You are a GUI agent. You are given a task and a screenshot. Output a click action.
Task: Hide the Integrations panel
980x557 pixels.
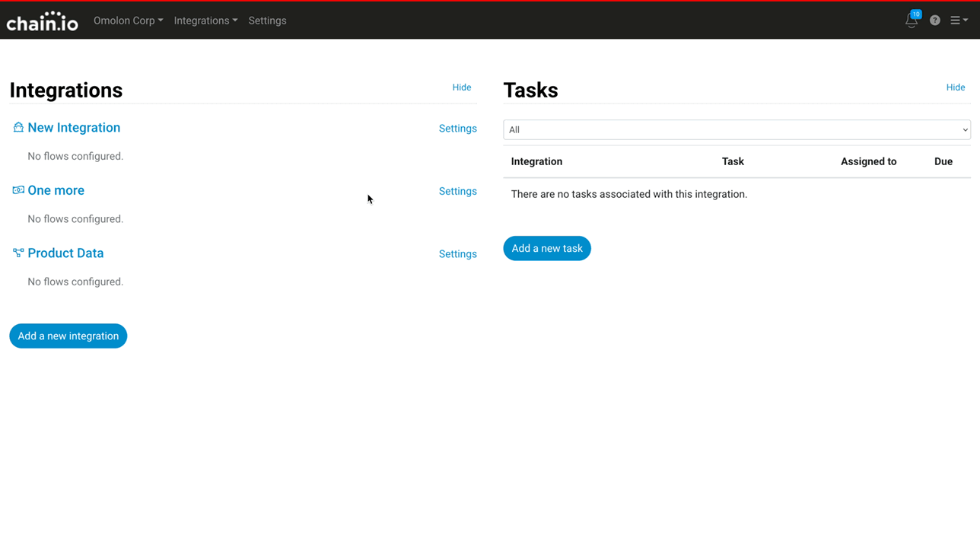[x=461, y=88]
